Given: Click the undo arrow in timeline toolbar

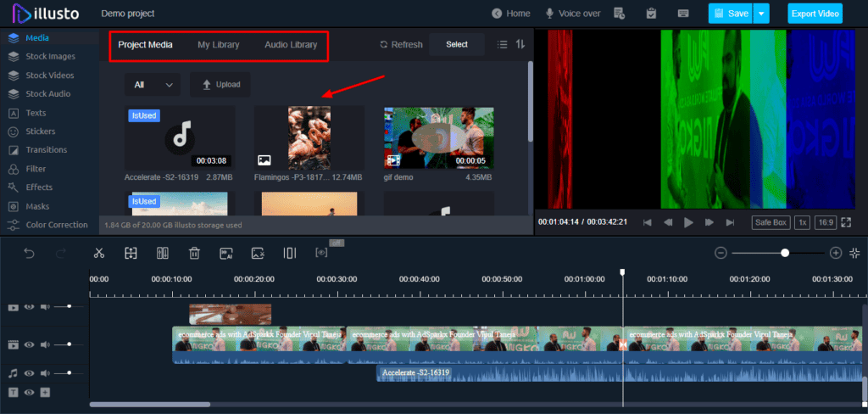Looking at the screenshot, I should 29,253.
